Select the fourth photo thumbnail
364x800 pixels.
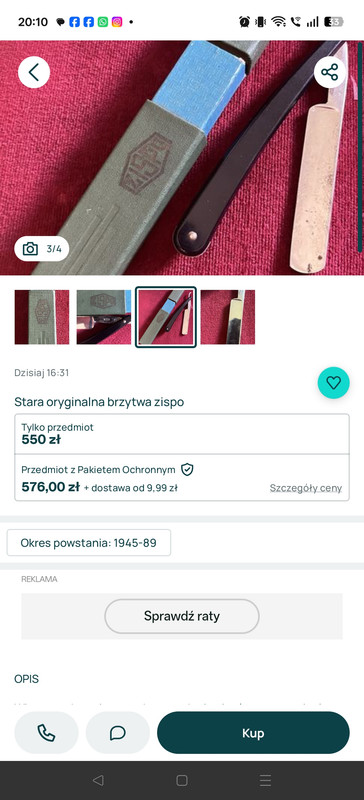pos(228,317)
